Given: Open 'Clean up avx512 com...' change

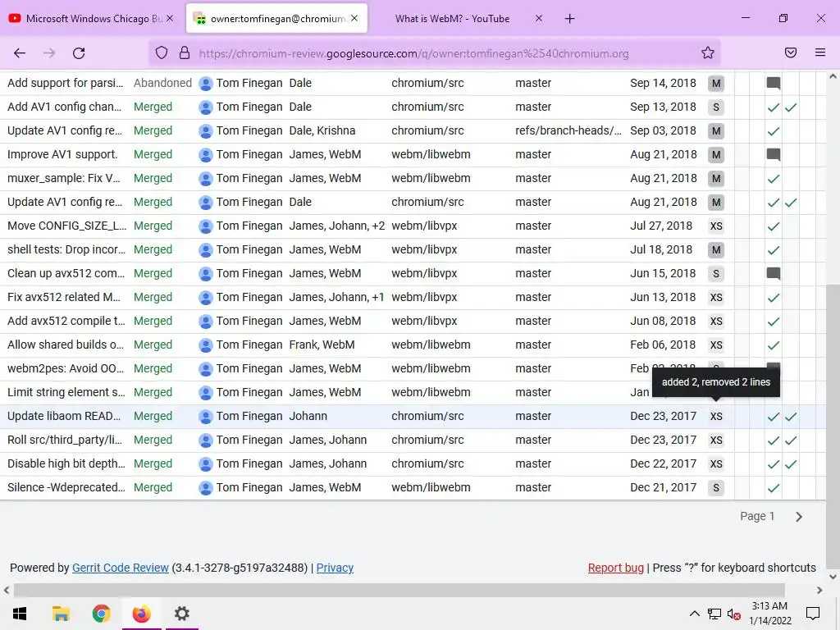Looking at the screenshot, I should tap(66, 273).
